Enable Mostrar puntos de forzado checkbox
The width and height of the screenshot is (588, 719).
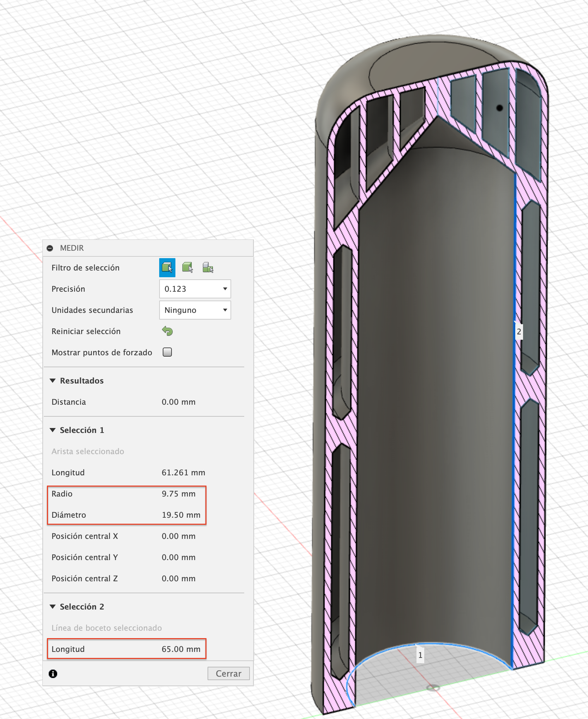(x=167, y=352)
